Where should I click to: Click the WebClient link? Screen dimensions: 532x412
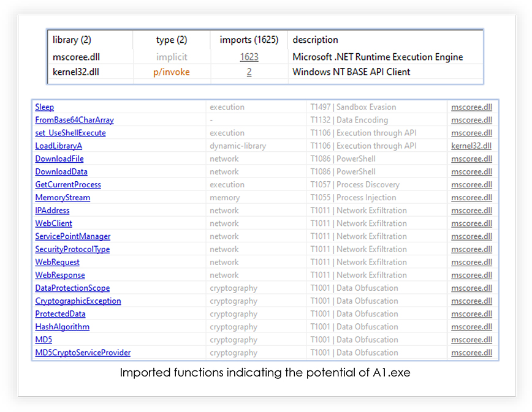(53, 223)
